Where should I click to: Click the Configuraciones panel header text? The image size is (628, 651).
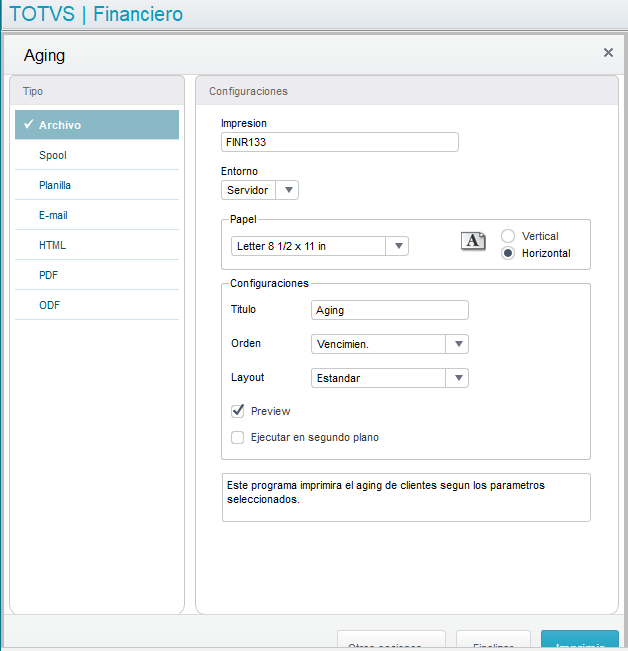[248, 91]
